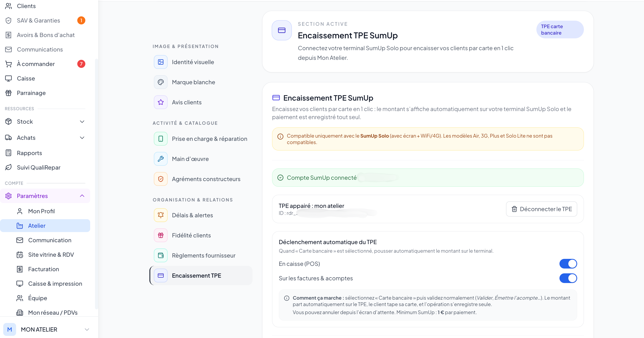Click the Rapports calculator icon
This screenshot has width=644, height=338.
coord(9,153)
